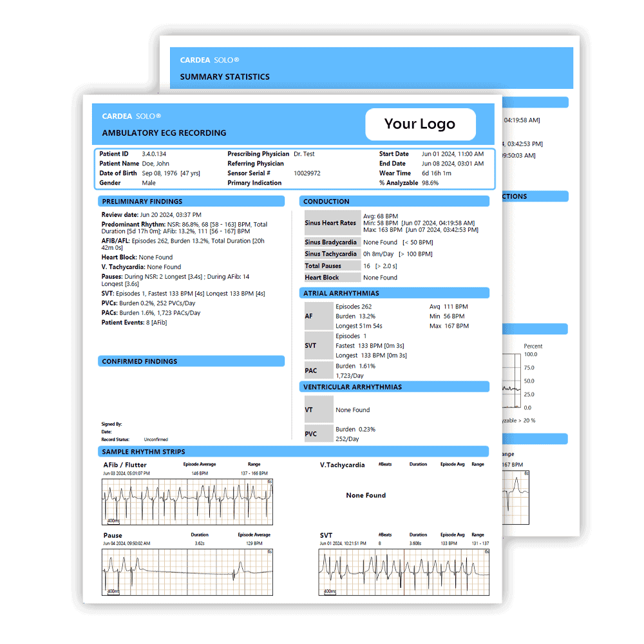Click Pause strip duration '3.62s'

pyautogui.click(x=200, y=544)
